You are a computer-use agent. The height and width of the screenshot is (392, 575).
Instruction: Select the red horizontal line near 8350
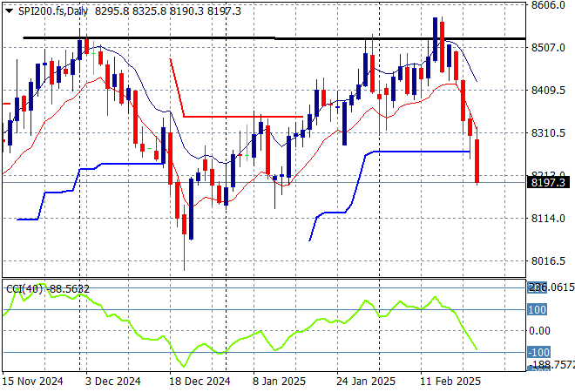[243, 117]
